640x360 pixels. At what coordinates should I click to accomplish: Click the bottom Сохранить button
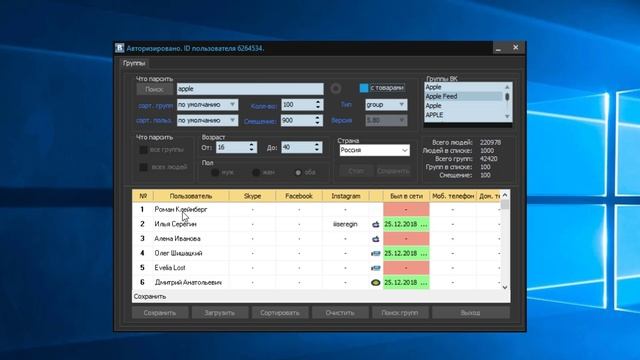coord(160,313)
